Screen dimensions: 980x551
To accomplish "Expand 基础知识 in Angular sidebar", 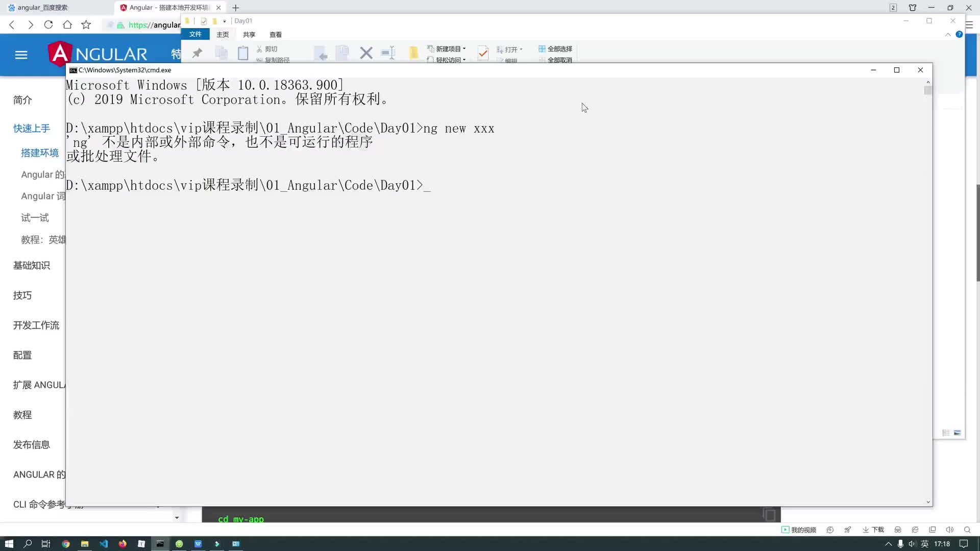I will point(32,265).
